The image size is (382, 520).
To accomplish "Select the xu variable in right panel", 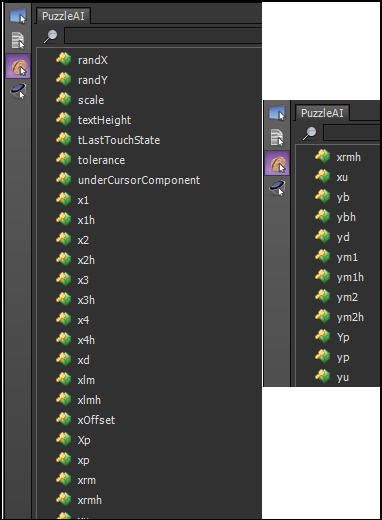I will click(342, 177).
